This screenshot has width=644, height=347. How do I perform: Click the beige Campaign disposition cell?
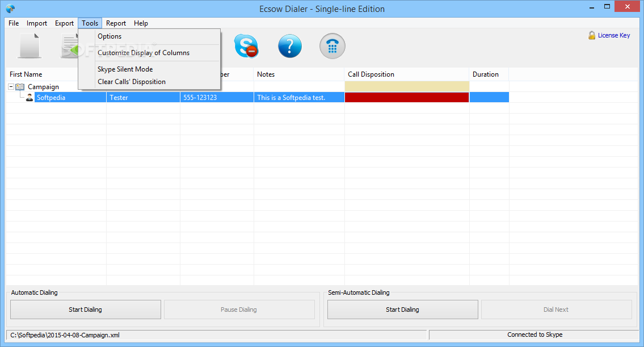coord(407,86)
